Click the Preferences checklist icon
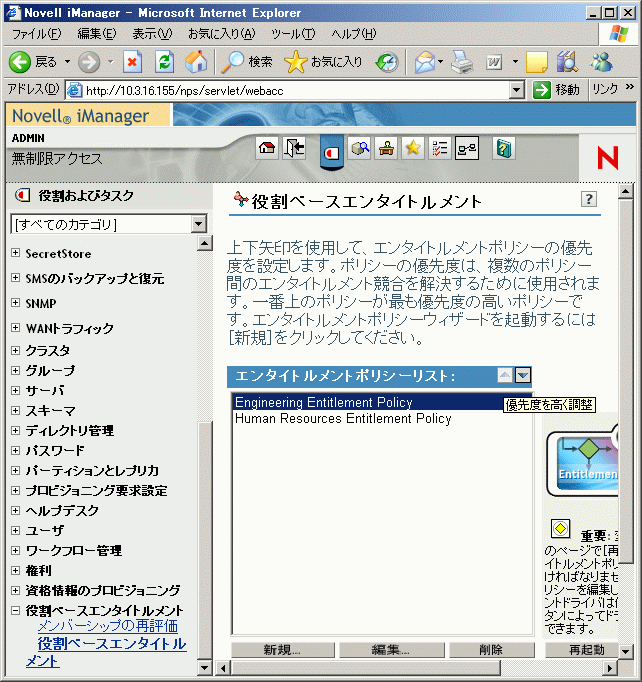 click(x=440, y=149)
